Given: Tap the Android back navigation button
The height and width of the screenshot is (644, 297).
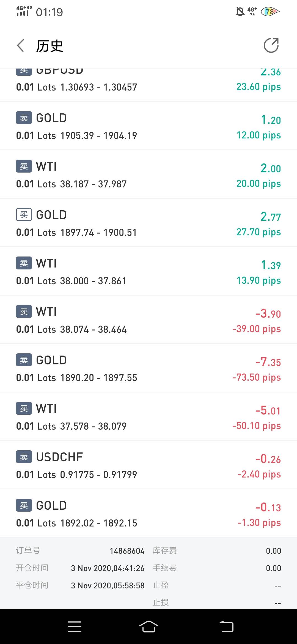Looking at the screenshot, I should tap(226, 627).
